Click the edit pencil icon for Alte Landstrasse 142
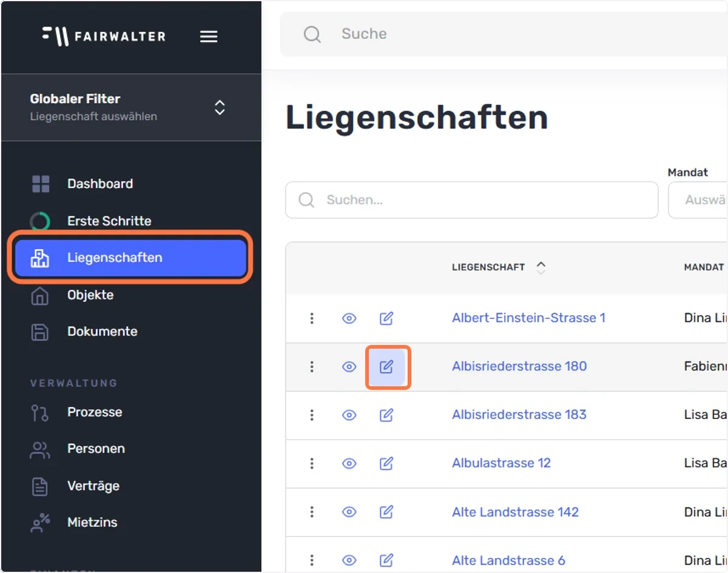 click(x=386, y=512)
